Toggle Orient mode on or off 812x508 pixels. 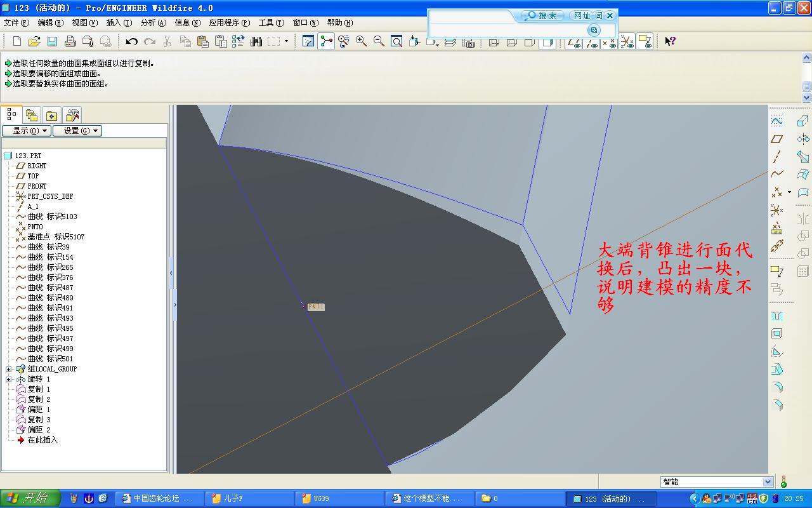tap(343, 41)
